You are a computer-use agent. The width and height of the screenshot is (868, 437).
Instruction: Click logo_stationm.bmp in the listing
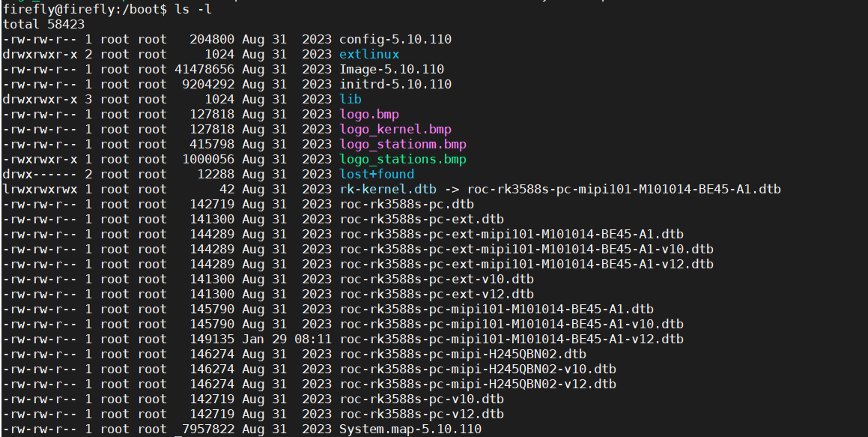point(402,145)
